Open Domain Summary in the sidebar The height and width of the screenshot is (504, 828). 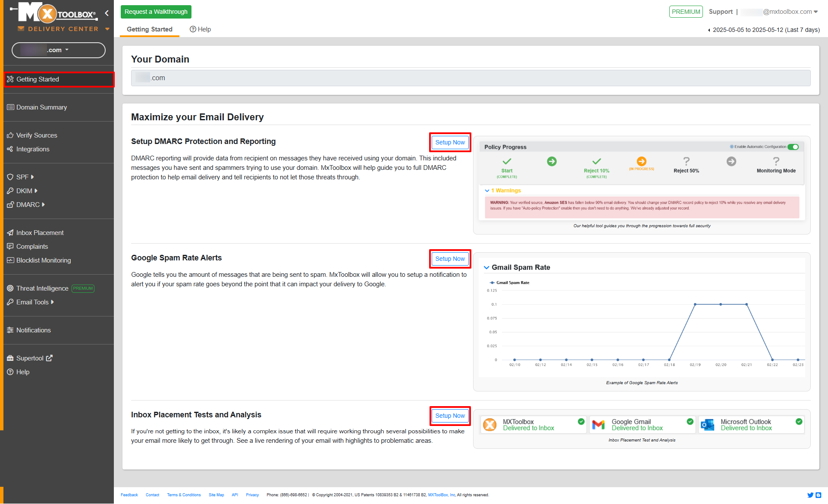[41, 107]
